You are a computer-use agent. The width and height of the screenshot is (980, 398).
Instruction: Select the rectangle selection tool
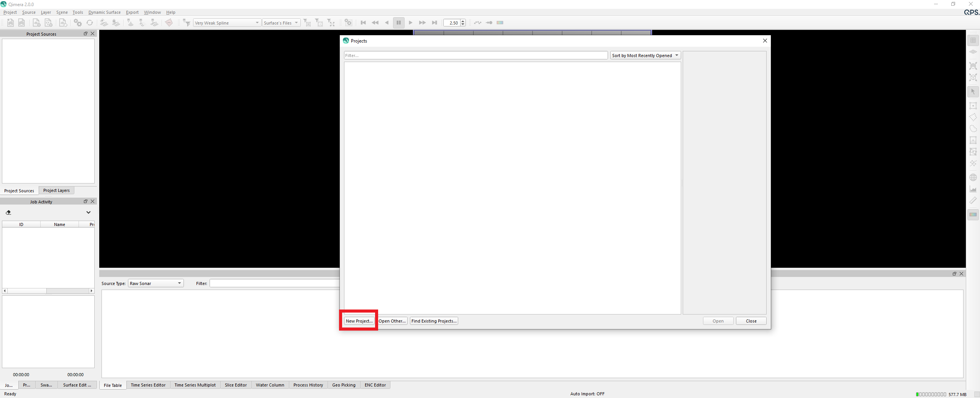point(973,106)
